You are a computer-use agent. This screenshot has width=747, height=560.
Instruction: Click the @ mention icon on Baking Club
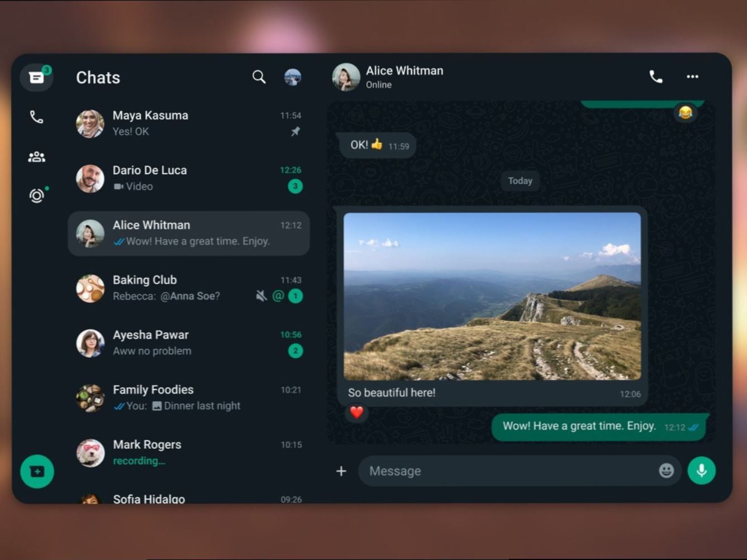[278, 296]
